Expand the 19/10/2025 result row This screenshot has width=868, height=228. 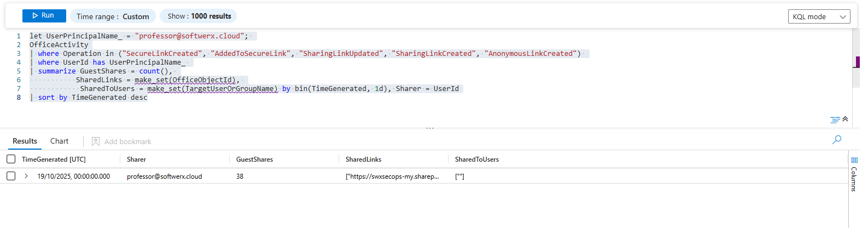(x=26, y=176)
